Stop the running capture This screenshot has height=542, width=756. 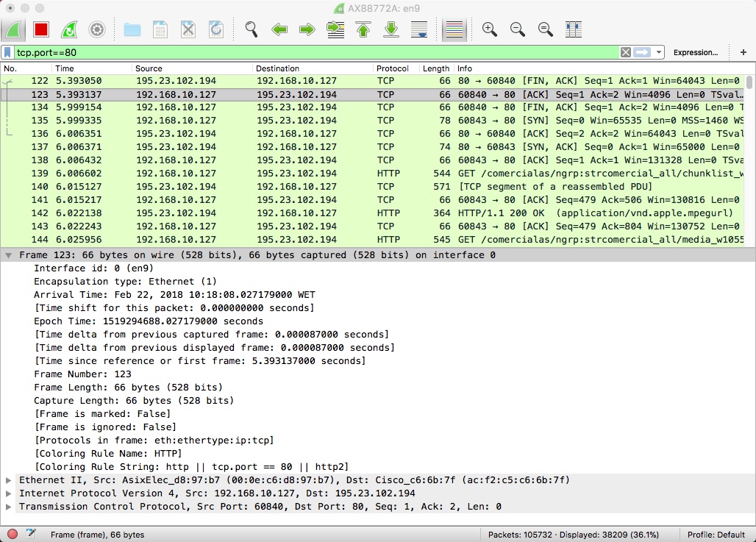click(x=41, y=29)
